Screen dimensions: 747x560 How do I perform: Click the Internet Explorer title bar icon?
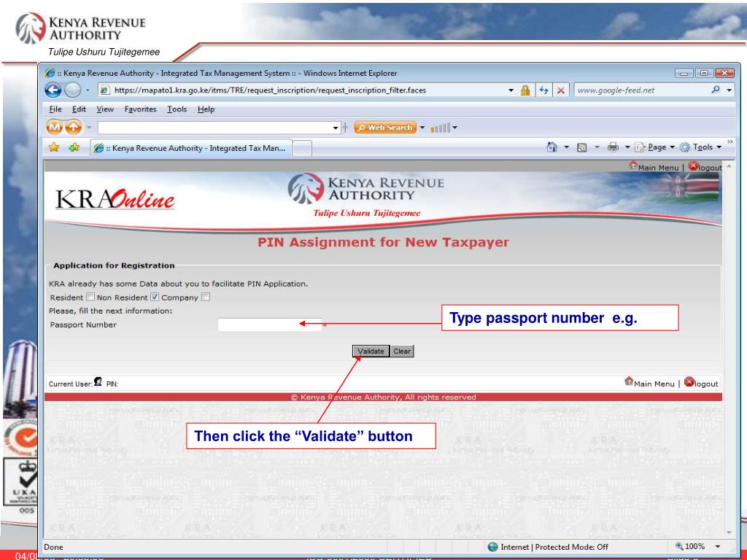[x=50, y=73]
